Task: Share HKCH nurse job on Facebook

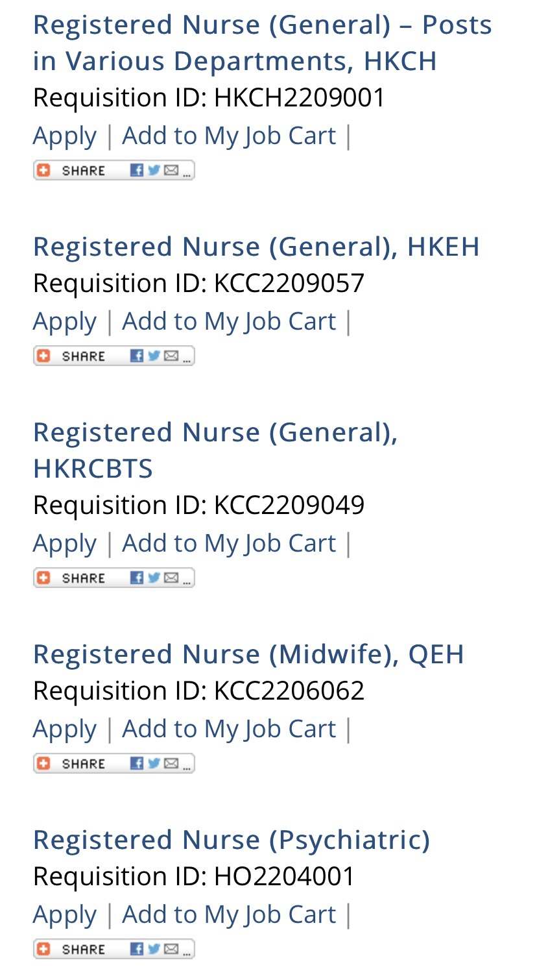Action: point(137,170)
